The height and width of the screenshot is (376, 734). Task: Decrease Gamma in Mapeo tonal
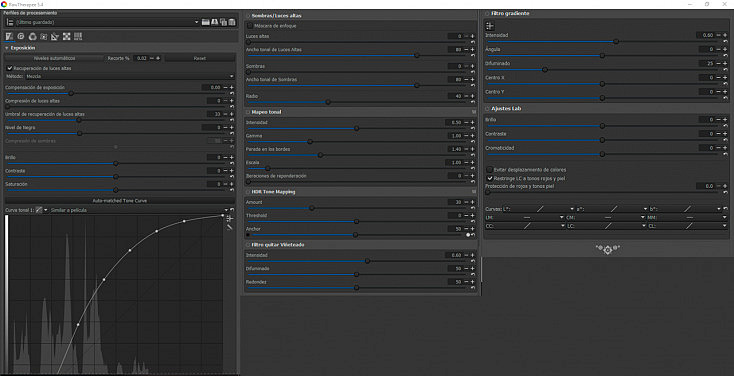coord(466,136)
